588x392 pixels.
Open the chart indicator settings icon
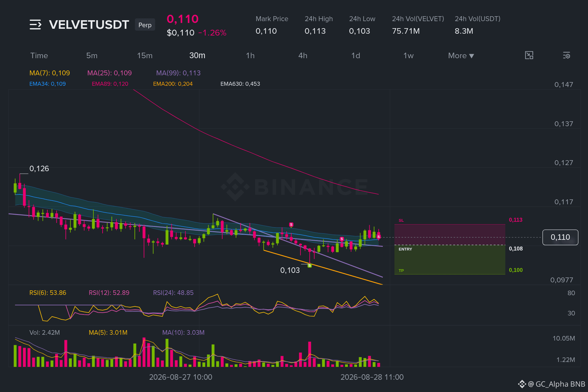(566, 55)
